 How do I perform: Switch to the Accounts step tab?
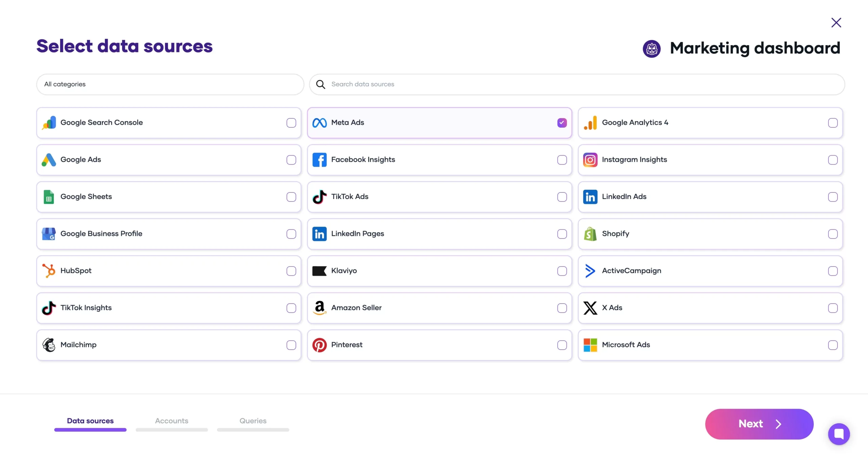tap(172, 421)
